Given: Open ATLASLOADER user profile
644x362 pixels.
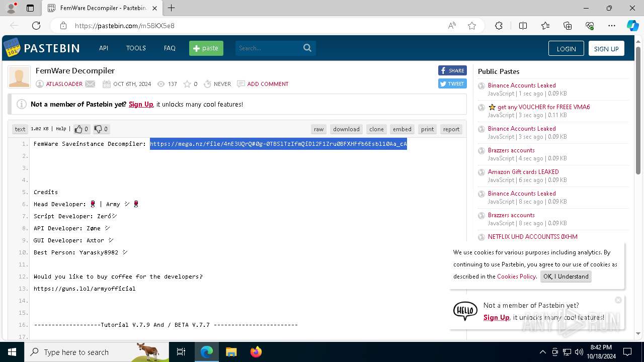Looking at the screenshot, I should (64, 84).
